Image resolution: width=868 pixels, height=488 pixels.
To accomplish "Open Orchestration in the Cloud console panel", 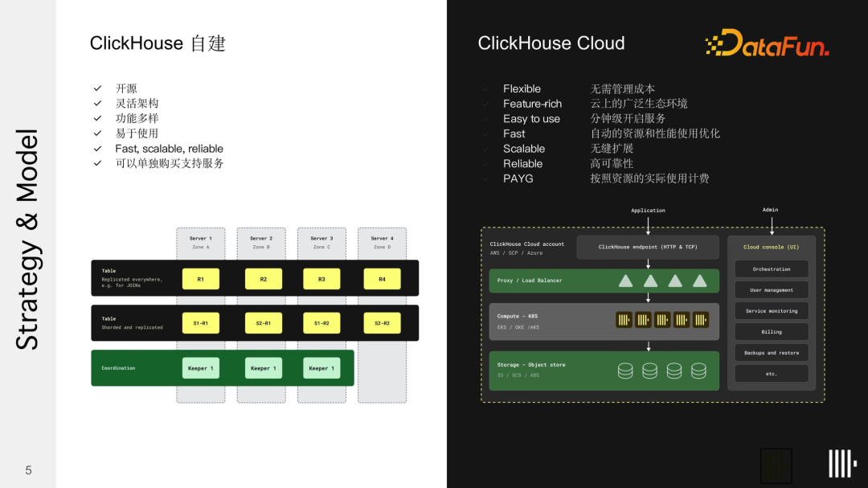I will point(772,269).
